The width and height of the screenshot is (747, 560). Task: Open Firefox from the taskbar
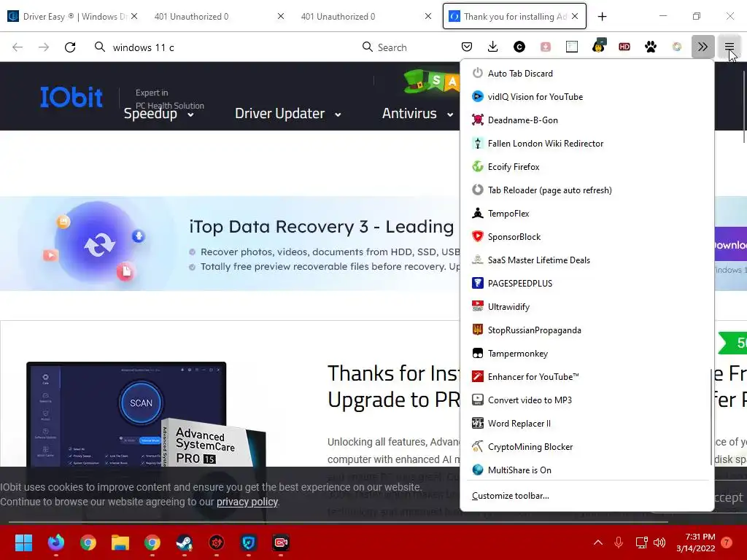pos(55,542)
